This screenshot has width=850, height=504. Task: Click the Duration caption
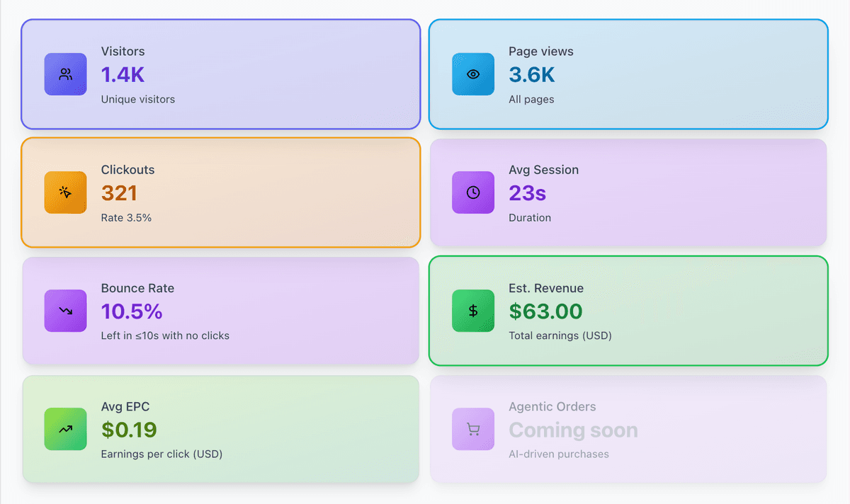click(530, 217)
